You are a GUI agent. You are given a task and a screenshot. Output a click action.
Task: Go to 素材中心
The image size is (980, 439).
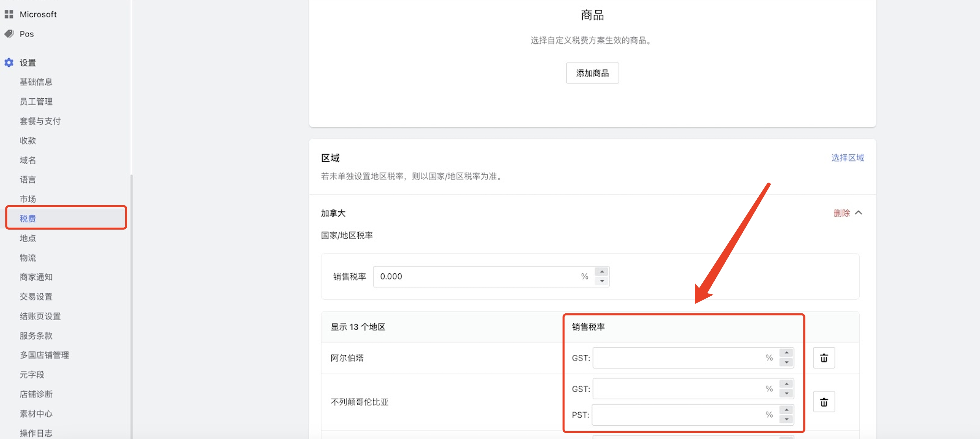(36, 413)
